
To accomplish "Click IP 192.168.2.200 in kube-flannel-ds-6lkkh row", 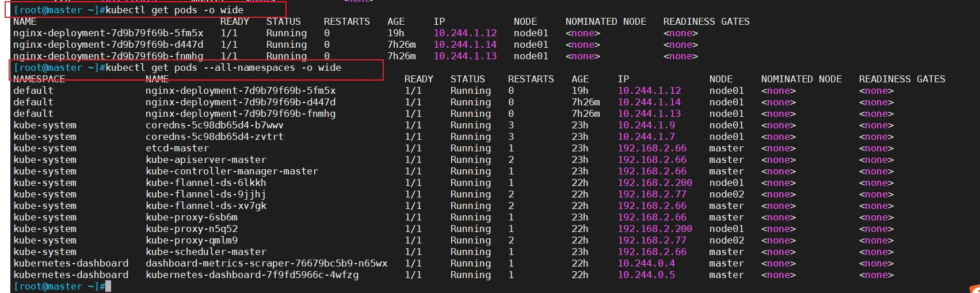I will click(x=655, y=182).
